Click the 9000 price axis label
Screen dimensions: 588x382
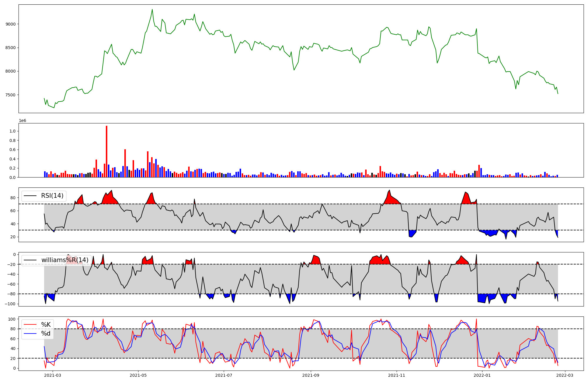10,24
